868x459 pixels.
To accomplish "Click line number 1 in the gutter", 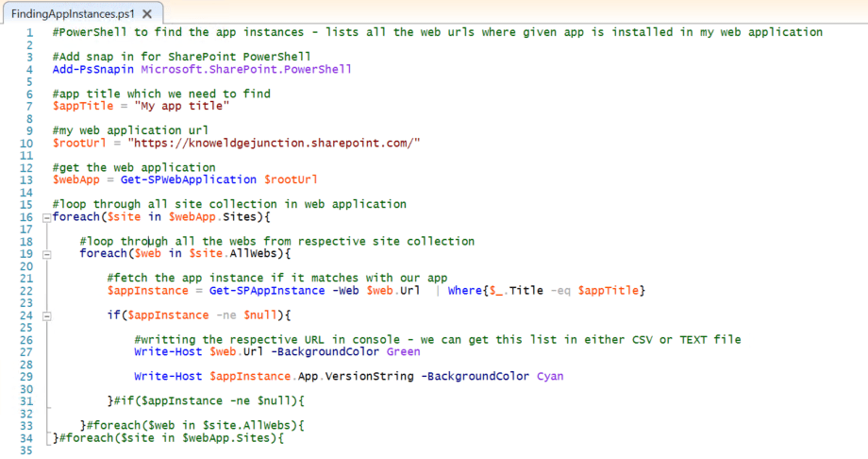I will click(29, 33).
